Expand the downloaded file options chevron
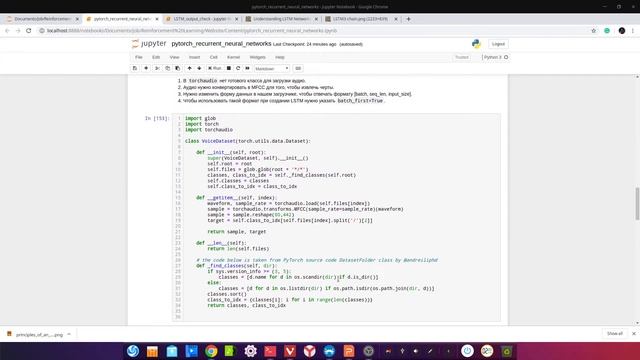 click(69, 334)
